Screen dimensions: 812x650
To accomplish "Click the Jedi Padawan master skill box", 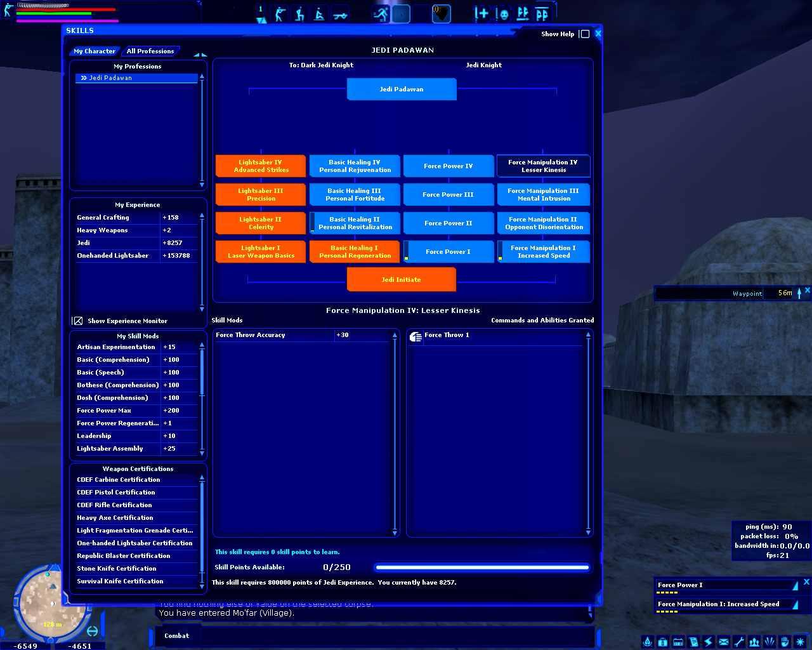I will click(402, 89).
